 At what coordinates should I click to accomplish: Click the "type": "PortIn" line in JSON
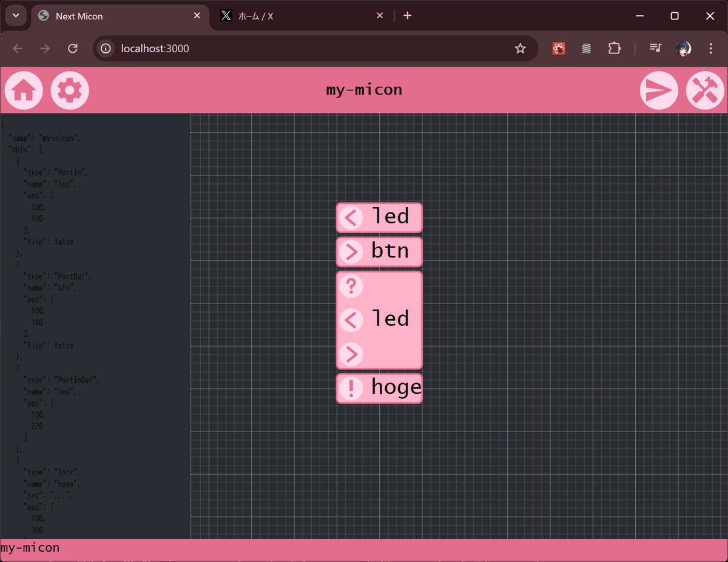pyautogui.click(x=55, y=172)
